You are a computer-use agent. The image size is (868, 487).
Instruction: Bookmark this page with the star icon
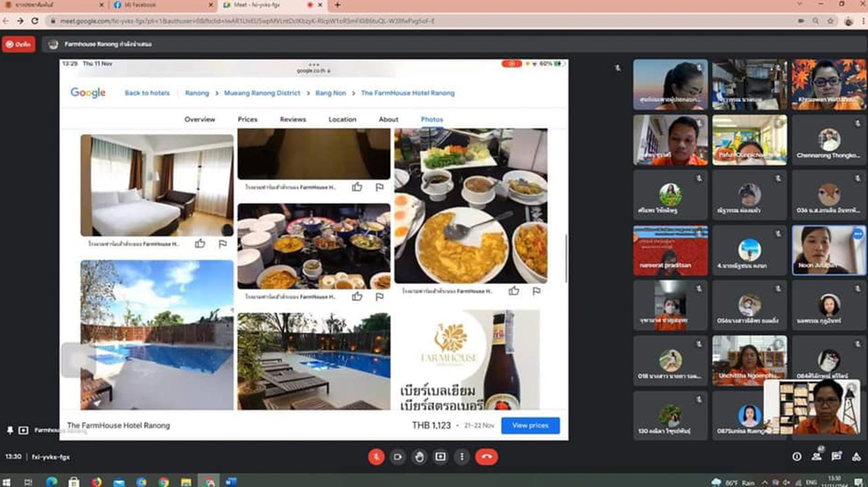(x=831, y=21)
